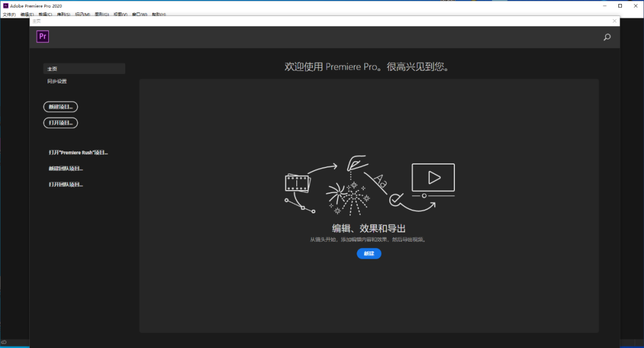Maximize the Premiere Pro main window
The height and width of the screenshot is (348, 644).
click(x=620, y=6)
